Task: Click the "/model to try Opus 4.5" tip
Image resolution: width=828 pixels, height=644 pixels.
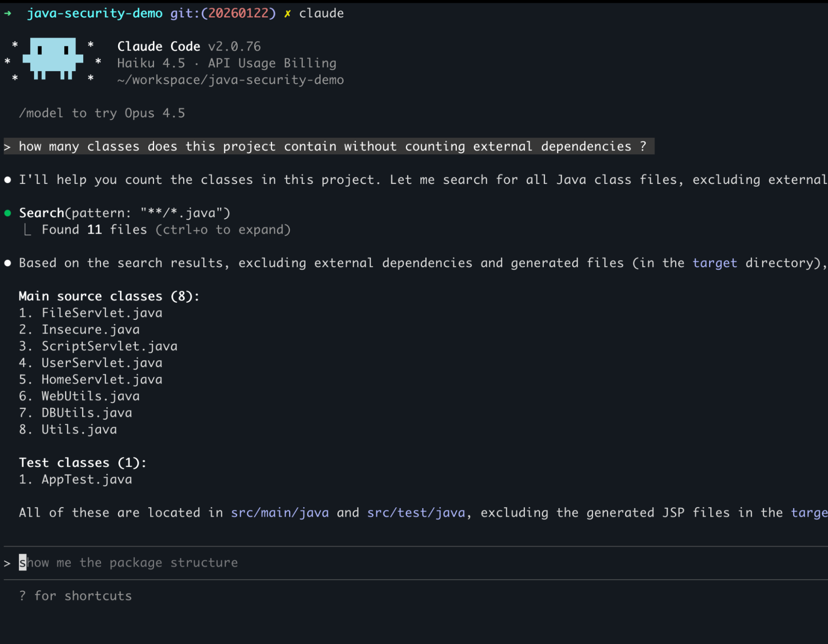Action: coord(102,113)
